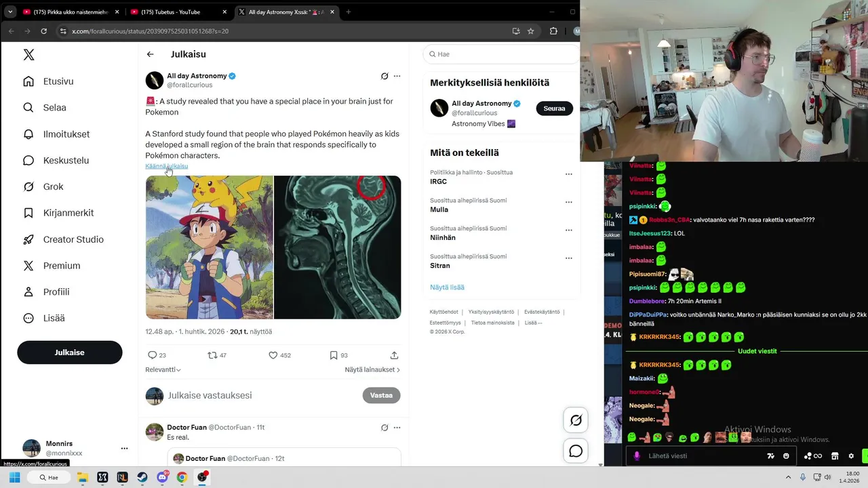Open Yksityisyyskäytäntö privacy link
This screenshot has height=488, width=868.
(x=491, y=312)
